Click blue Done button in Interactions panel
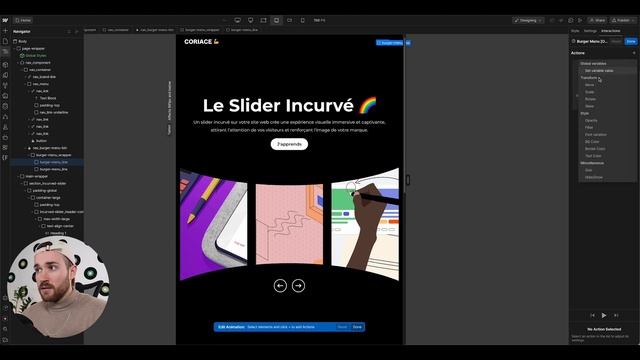This screenshot has height=360, width=640. point(631,41)
